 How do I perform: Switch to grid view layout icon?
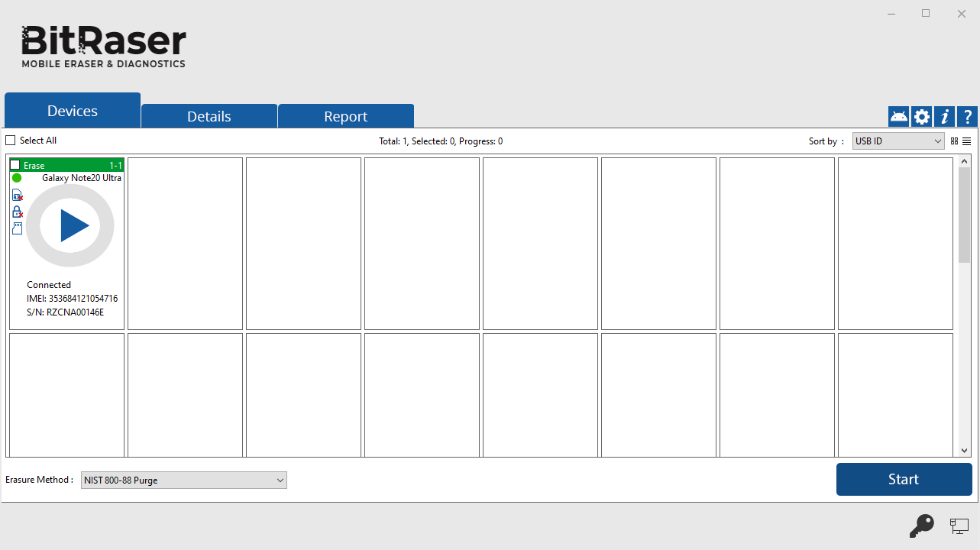(x=954, y=141)
